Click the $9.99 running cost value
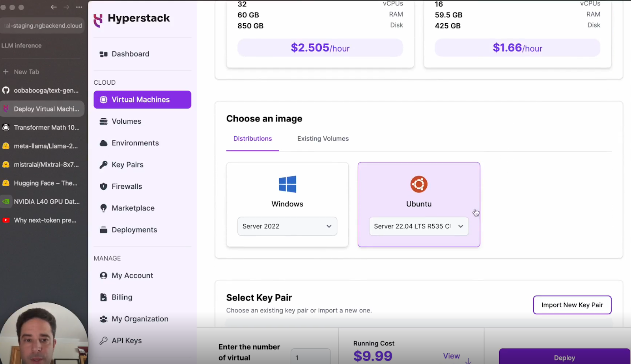 (373, 356)
